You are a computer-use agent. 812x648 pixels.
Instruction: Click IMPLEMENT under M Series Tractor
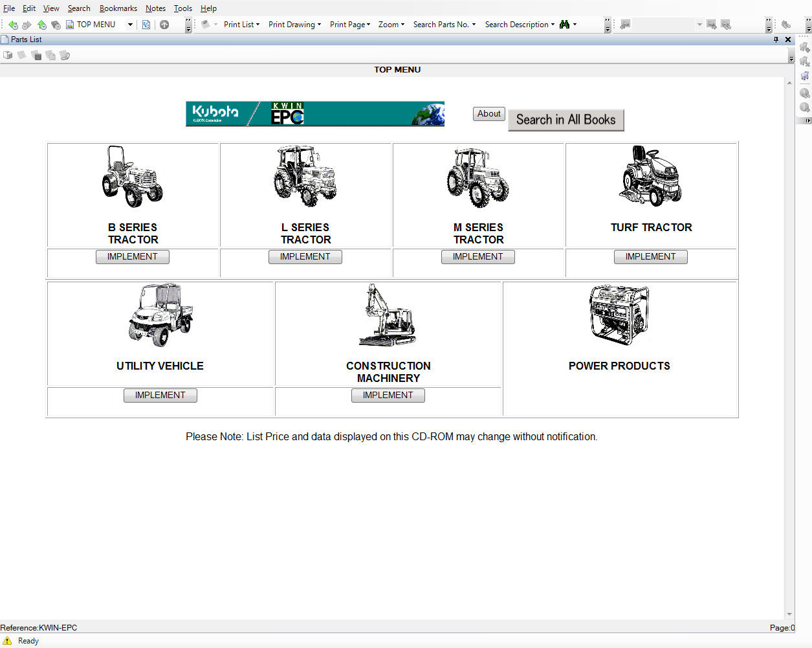point(478,257)
